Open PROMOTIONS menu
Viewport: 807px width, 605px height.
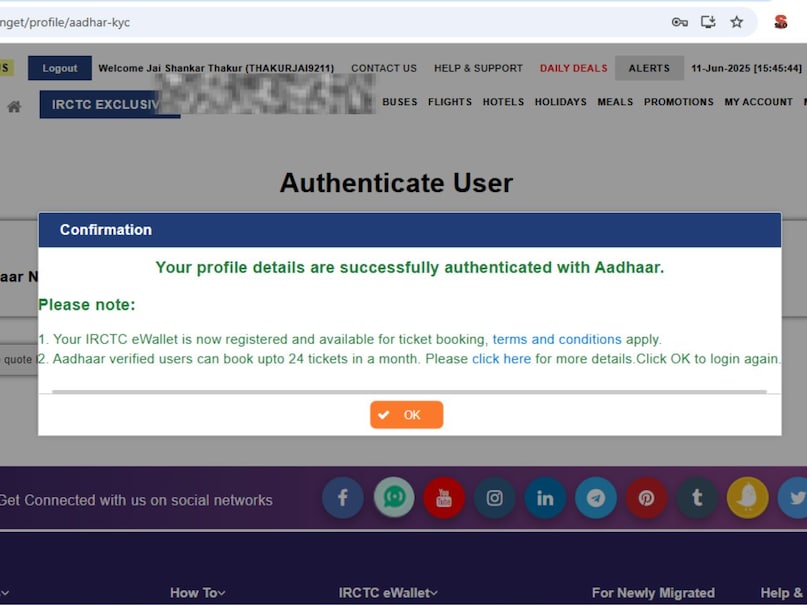click(678, 102)
